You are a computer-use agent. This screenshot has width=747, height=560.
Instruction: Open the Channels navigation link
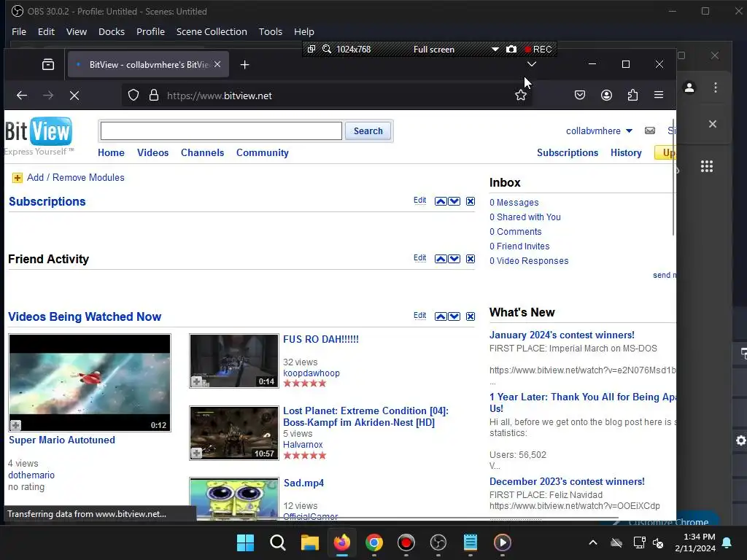203,153
